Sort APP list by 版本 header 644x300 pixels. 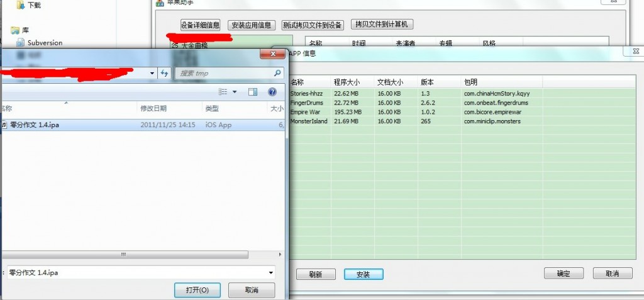pos(440,82)
